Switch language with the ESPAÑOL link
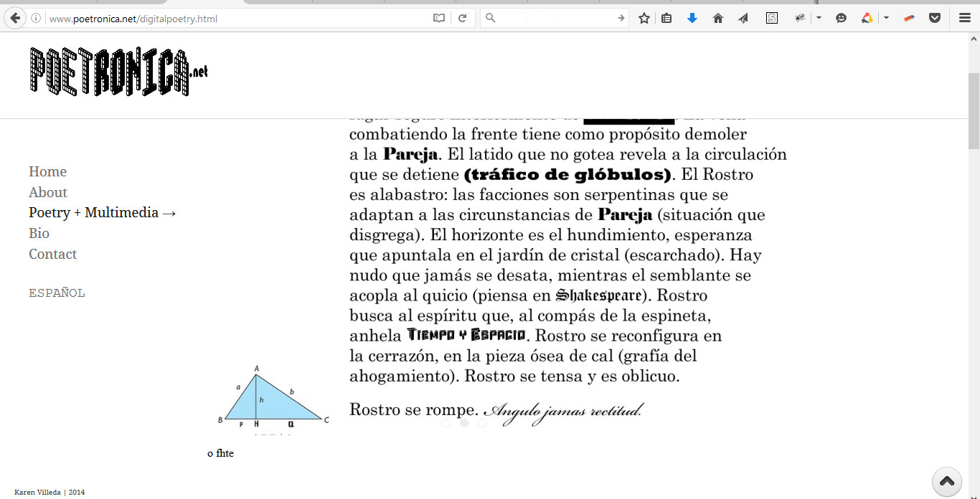The image size is (980, 499). coord(57,293)
